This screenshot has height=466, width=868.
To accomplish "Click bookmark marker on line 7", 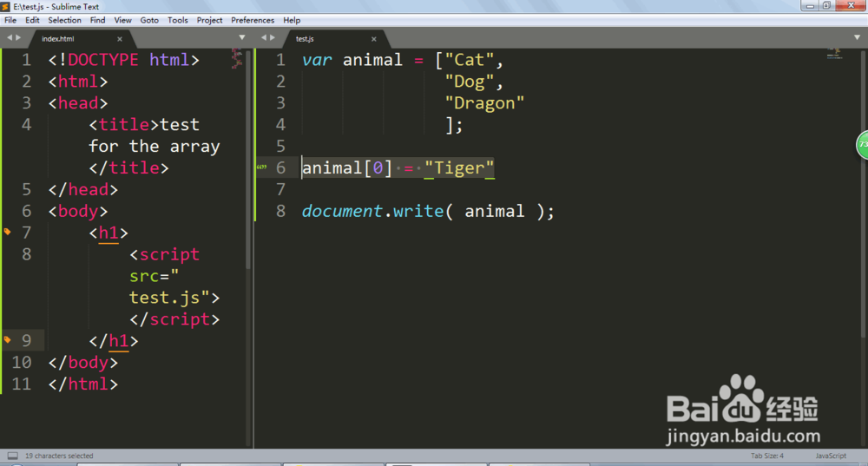I will [7, 232].
